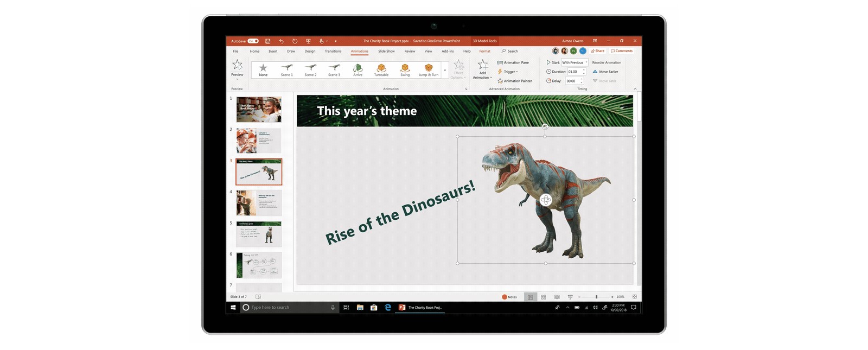Switch to Slide Sorter view

(544, 297)
